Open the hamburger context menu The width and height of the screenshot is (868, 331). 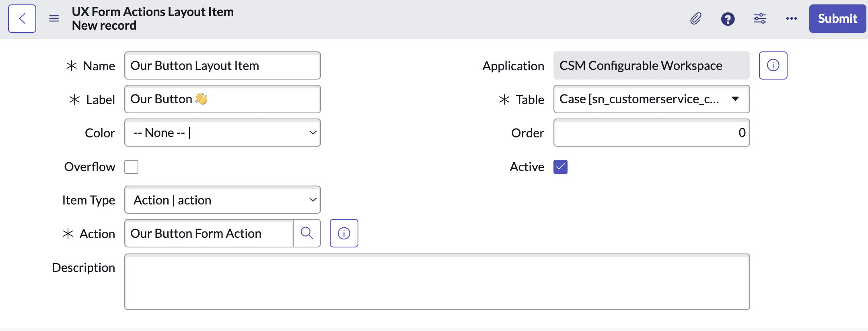click(x=54, y=19)
